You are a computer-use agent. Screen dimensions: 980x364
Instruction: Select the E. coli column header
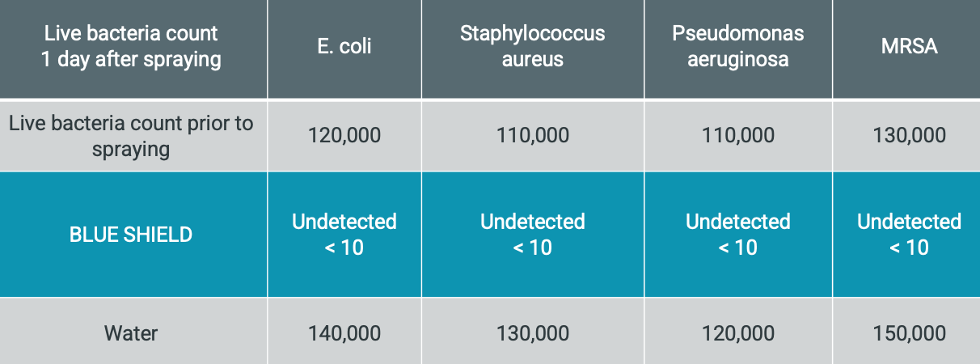(344, 47)
